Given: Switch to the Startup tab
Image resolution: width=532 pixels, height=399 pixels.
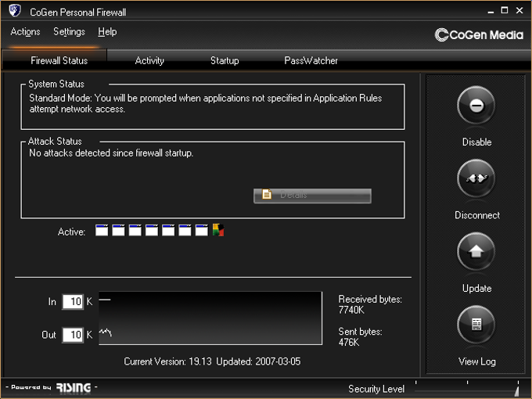Looking at the screenshot, I should [x=225, y=60].
